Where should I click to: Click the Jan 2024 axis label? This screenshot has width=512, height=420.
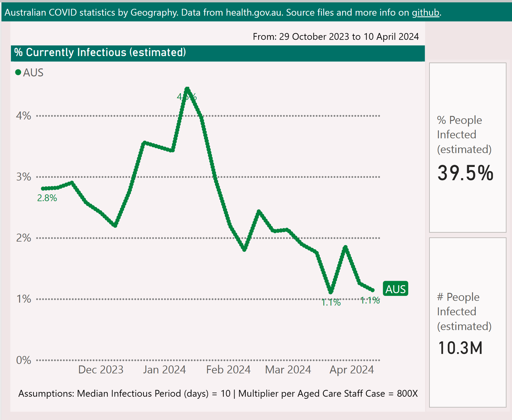click(165, 370)
